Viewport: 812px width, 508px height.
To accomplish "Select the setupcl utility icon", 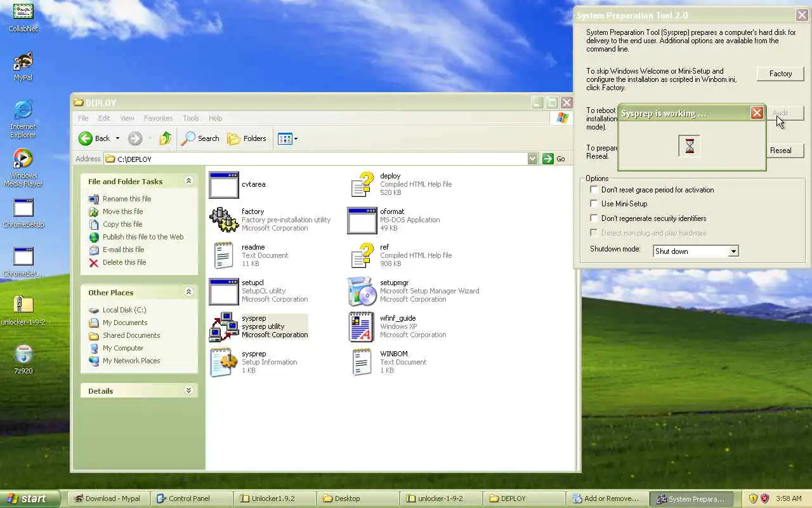I will coord(224,291).
